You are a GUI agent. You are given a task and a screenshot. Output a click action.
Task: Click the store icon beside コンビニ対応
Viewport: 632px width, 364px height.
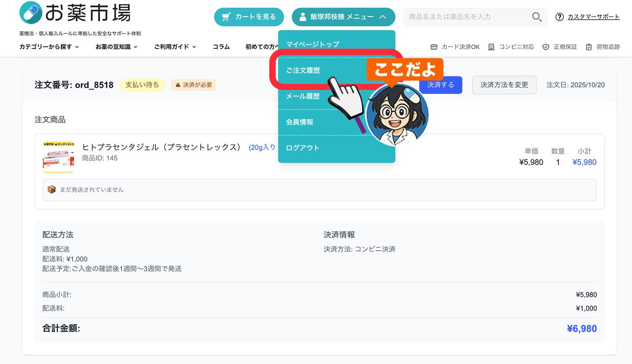click(x=491, y=47)
